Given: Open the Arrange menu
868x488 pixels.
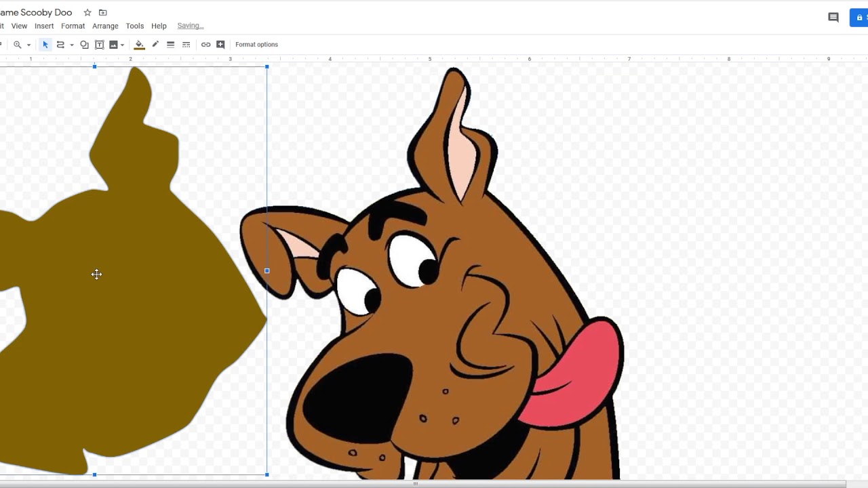Looking at the screenshot, I should pos(105,26).
